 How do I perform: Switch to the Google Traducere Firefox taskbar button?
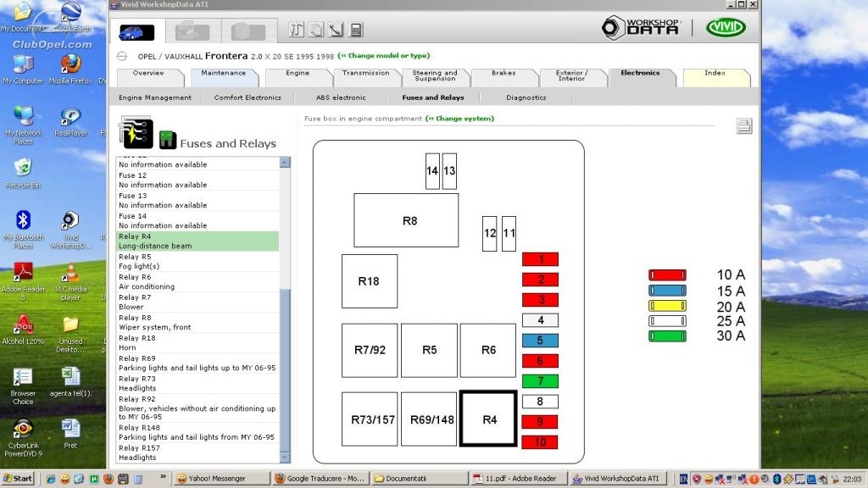tap(320, 479)
